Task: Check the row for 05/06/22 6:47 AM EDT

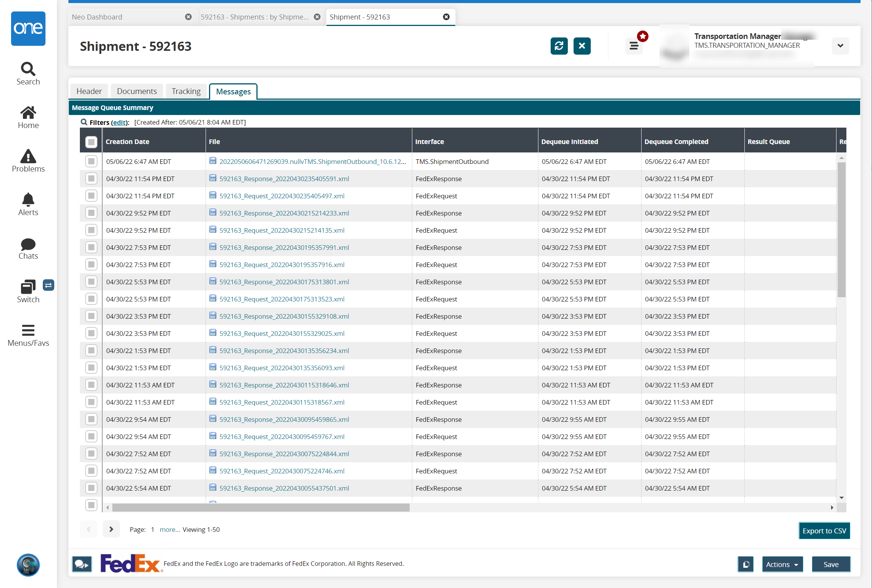Action: [91, 161]
